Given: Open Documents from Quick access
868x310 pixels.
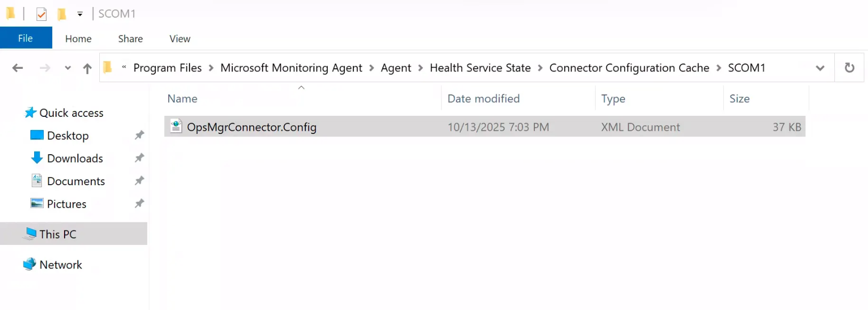Looking at the screenshot, I should pyautogui.click(x=76, y=181).
